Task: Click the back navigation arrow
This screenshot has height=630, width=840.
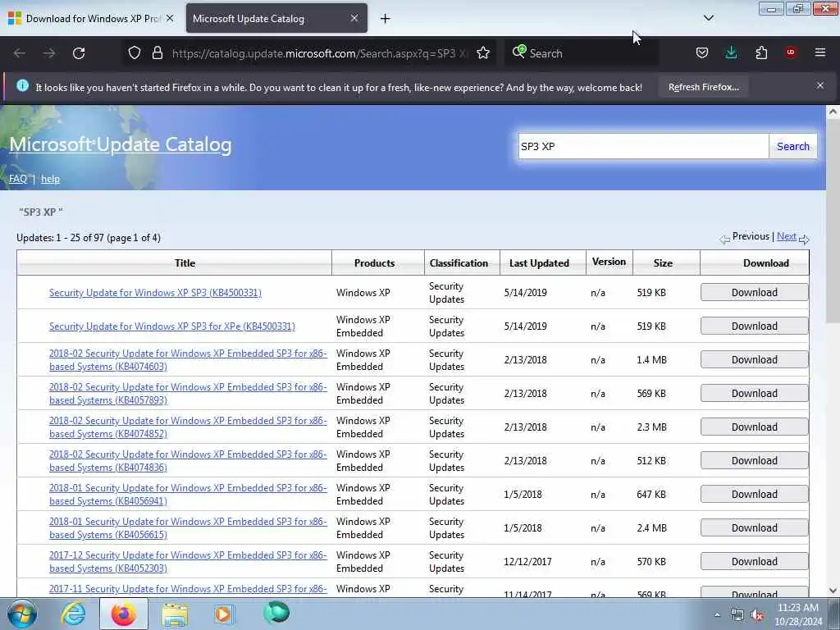Action: [x=20, y=53]
